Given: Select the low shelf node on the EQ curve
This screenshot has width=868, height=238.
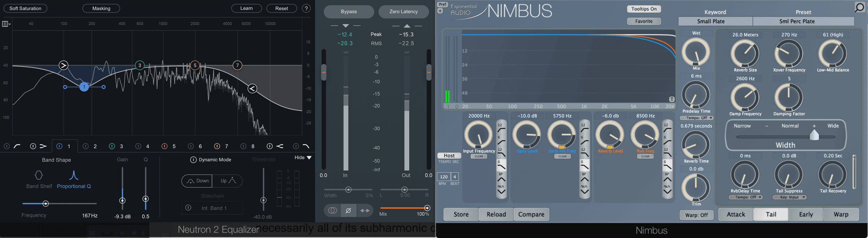Looking at the screenshot, I should click(64, 65).
